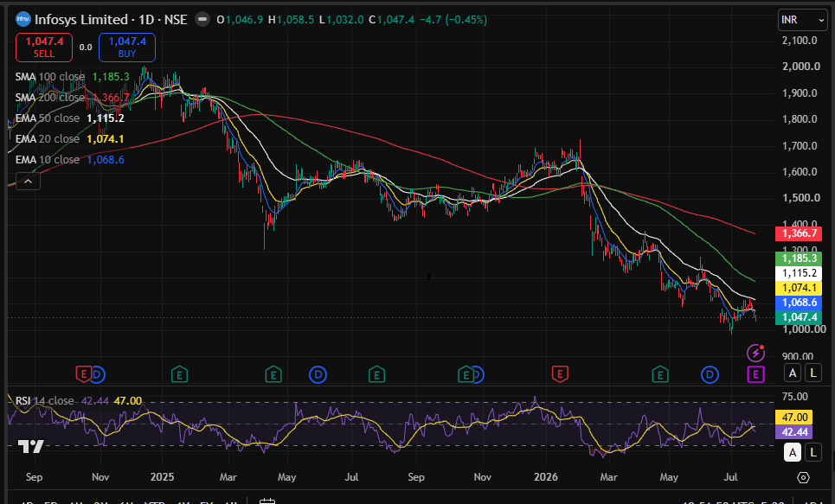Select the RSI 14 close legend entry
Image resolution: width=835 pixels, height=504 pixels.
(x=45, y=401)
